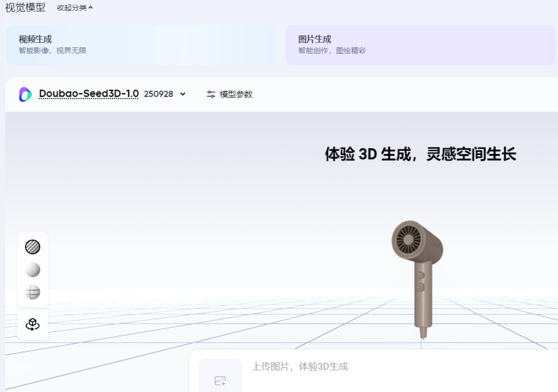Open 模型参数 settings

pyautogui.click(x=230, y=94)
